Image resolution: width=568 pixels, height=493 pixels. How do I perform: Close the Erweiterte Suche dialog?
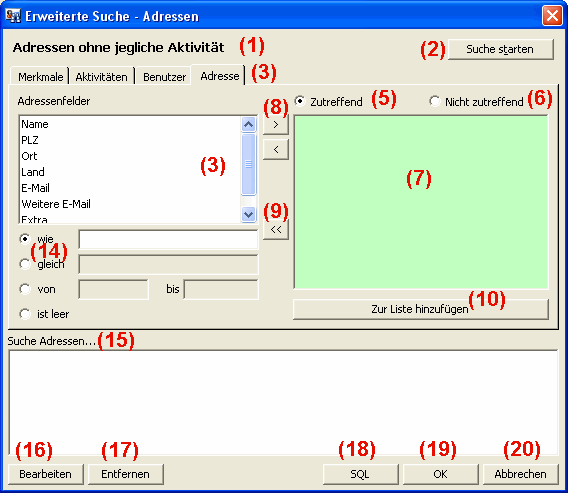click(552, 16)
